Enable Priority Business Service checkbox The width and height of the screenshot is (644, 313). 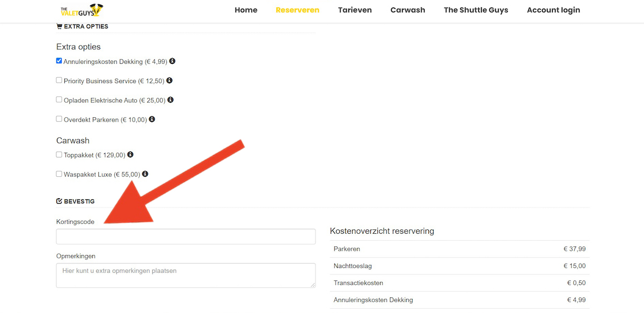[59, 80]
